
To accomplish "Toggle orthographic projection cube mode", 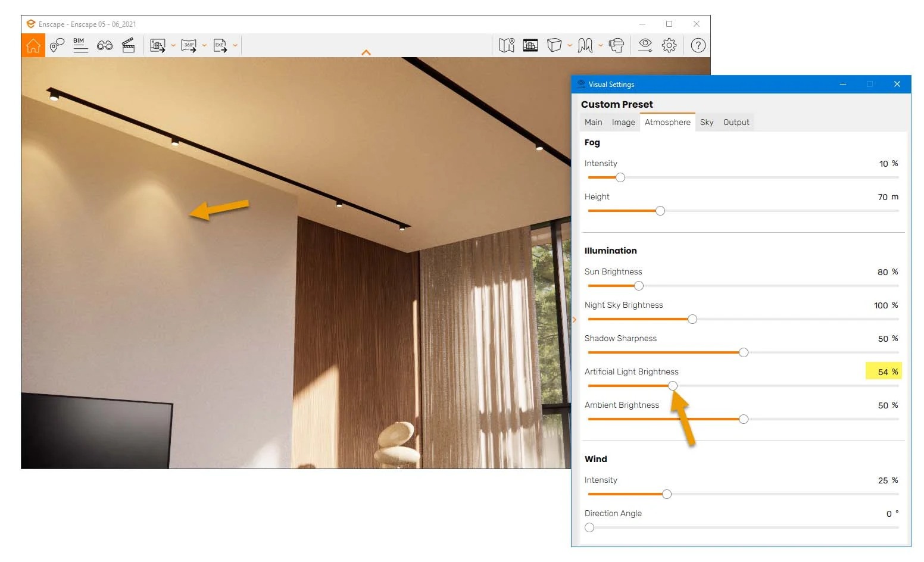I will [554, 45].
